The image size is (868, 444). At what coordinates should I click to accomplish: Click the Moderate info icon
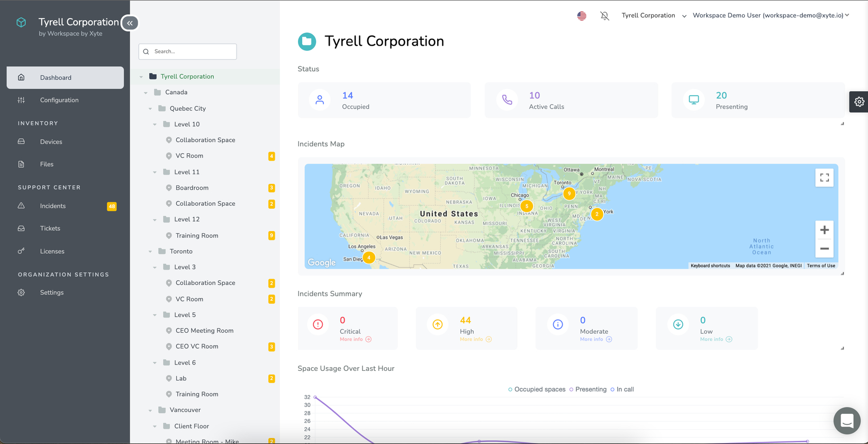(x=558, y=324)
